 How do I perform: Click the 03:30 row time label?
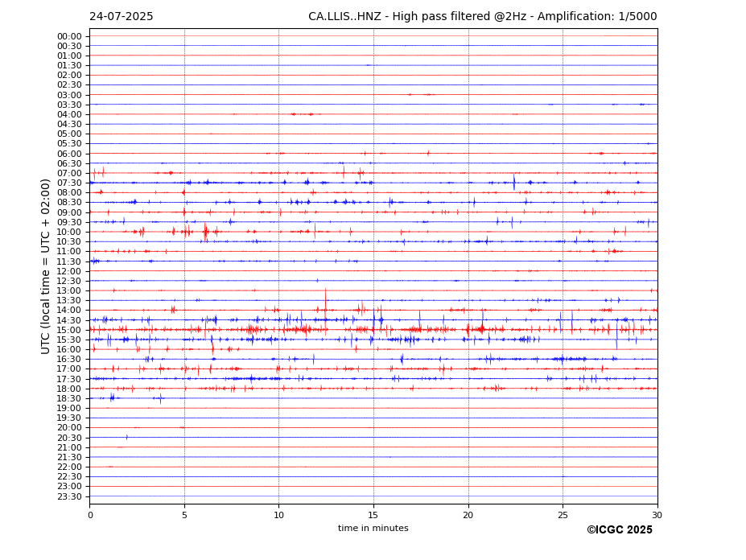[x=69, y=105]
